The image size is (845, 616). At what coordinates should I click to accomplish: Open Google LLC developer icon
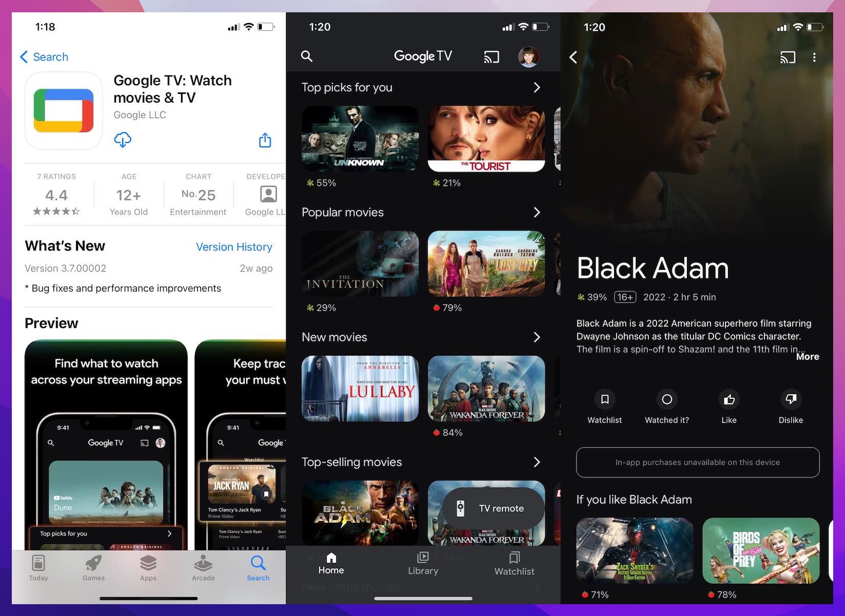(x=268, y=194)
